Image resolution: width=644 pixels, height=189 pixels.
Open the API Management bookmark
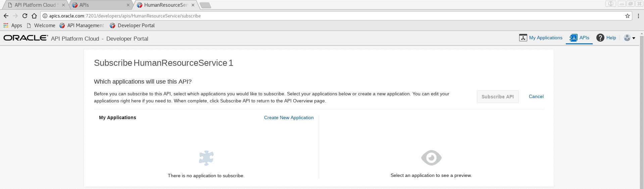pos(82,26)
